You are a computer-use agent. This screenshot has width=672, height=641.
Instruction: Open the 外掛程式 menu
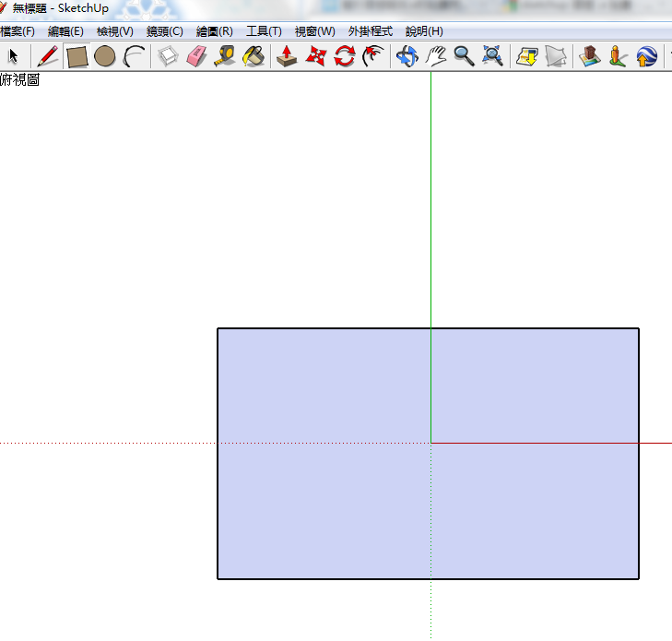pyautogui.click(x=371, y=31)
